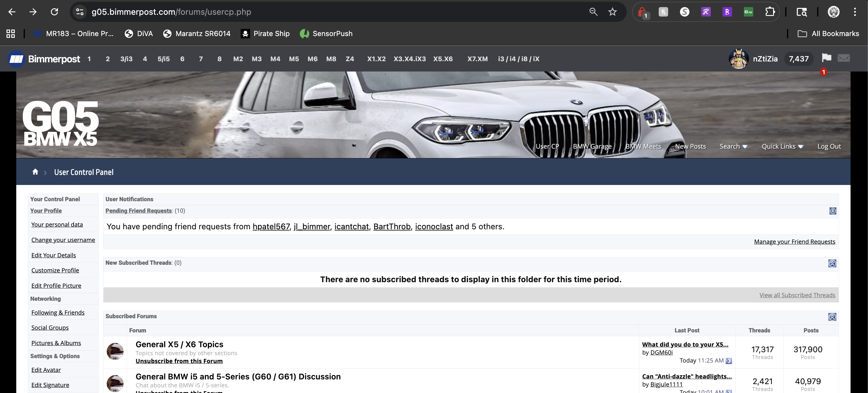
Task: Collapse the New Subscribed Threads section
Action: [832, 263]
